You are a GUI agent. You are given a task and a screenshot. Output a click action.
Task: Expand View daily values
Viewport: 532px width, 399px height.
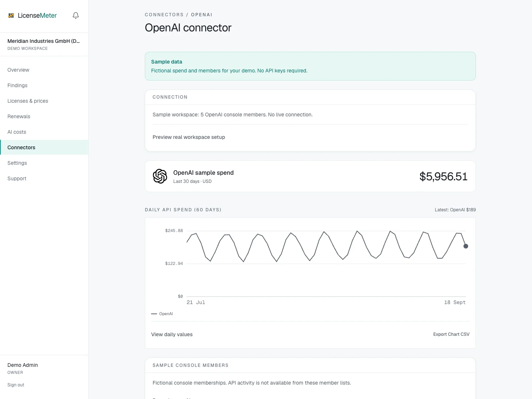tap(172, 334)
